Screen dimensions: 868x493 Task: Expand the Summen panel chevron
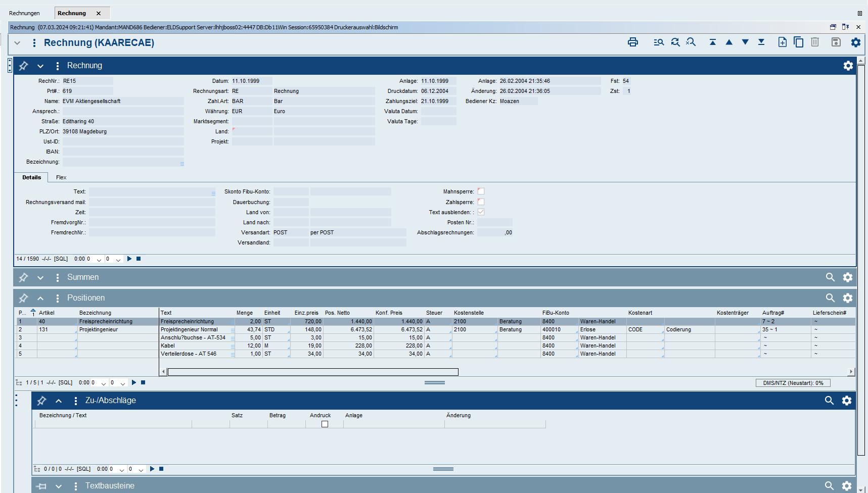(40, 278)
